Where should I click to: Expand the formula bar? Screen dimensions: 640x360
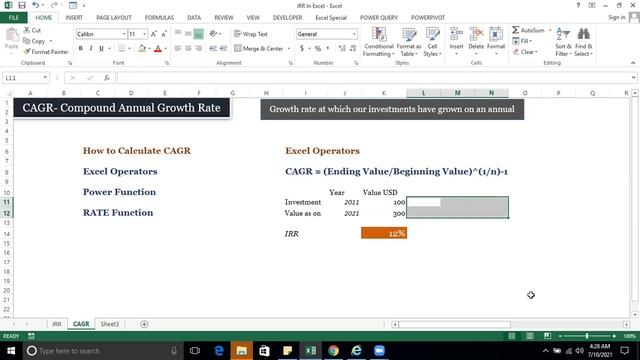click(633, 78)
